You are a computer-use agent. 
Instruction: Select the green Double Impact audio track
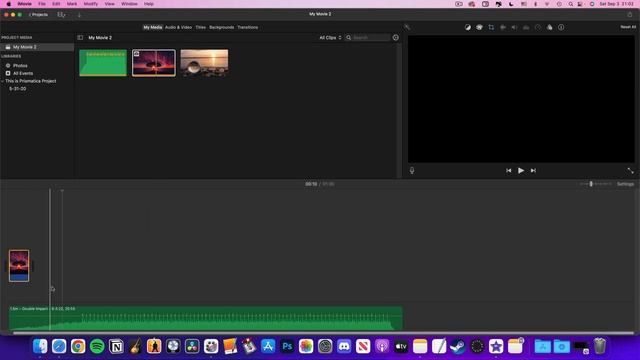pos(206,318)
